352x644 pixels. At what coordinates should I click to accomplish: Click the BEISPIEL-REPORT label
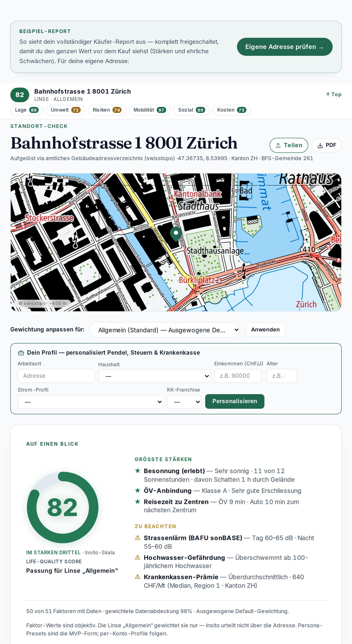point(45,31)
